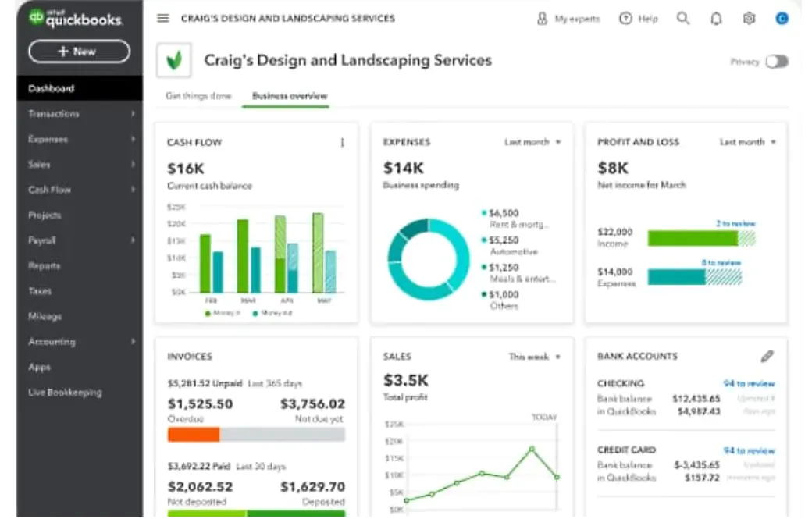812x519 pixels.
Task: Click the 2 to review income link
Action: (735, 223)
